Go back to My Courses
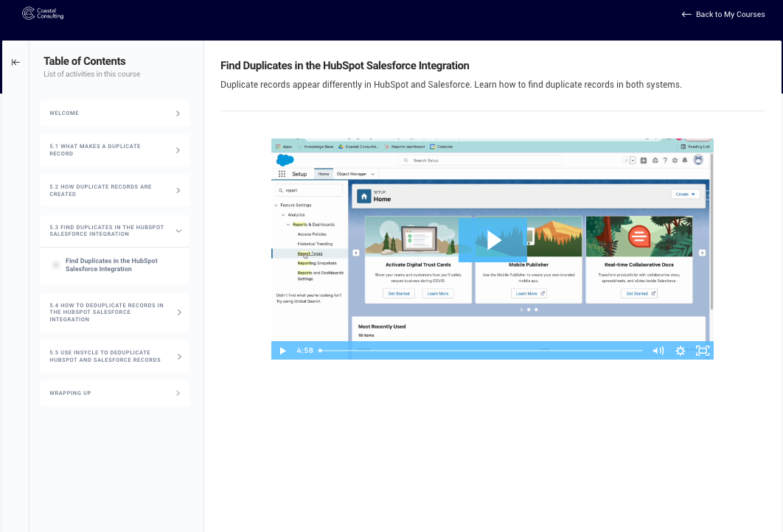This screenshot has width=783, height=532. click(723, 15)
